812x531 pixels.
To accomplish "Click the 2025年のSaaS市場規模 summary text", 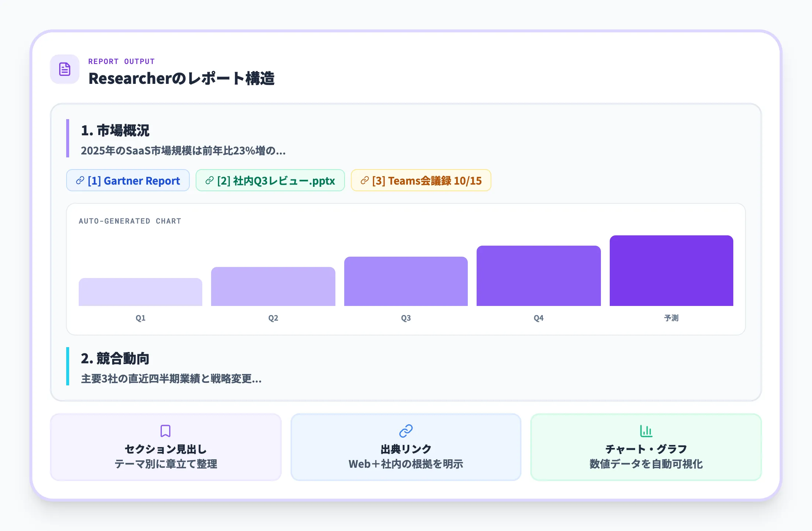I will click(x=183, y=151).
